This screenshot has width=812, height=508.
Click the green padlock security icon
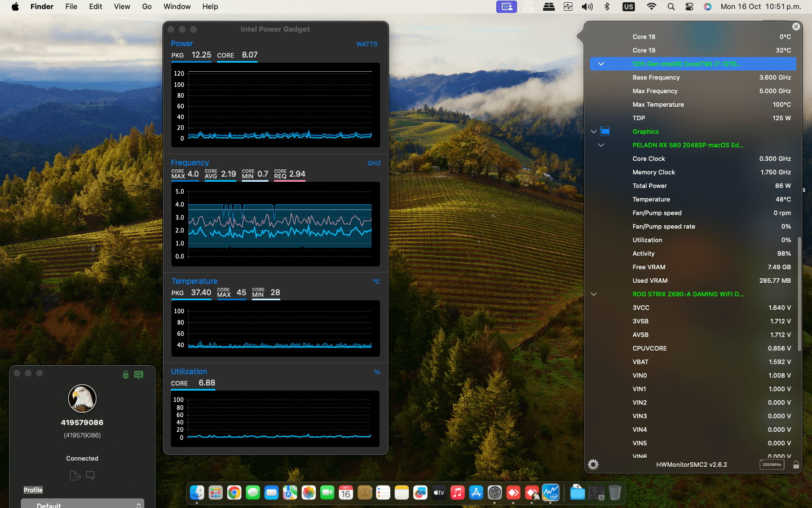(126, 374)
